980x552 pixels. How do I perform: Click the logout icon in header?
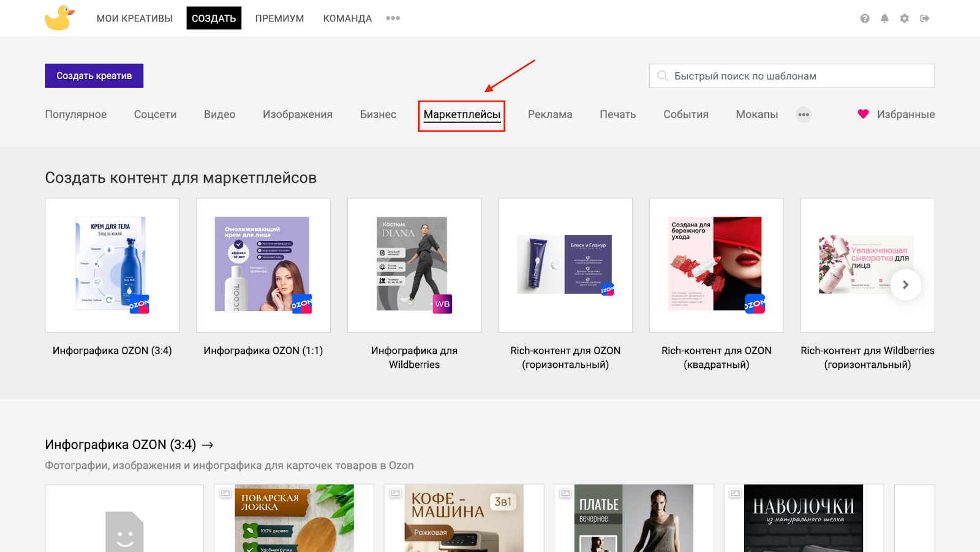(x=925, y=18)
